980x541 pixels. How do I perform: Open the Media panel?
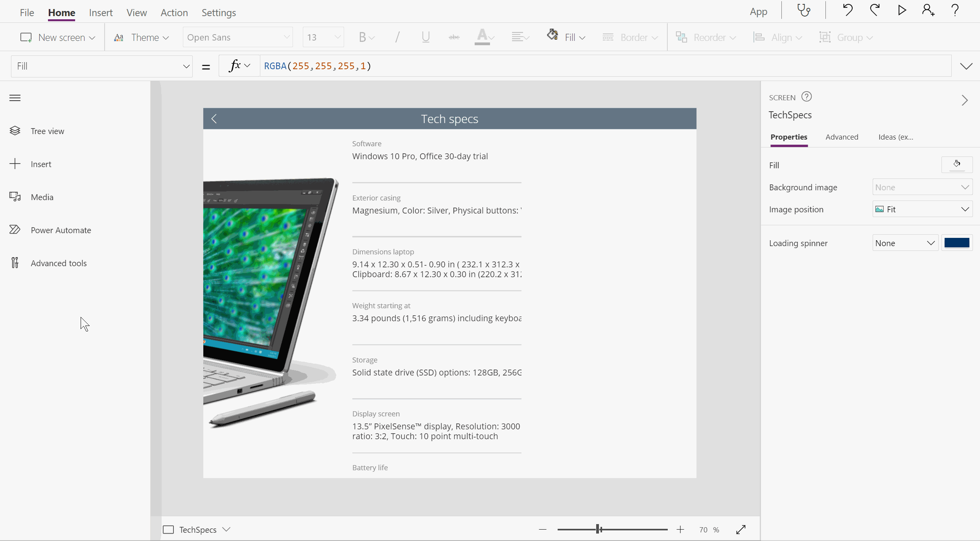42,197
